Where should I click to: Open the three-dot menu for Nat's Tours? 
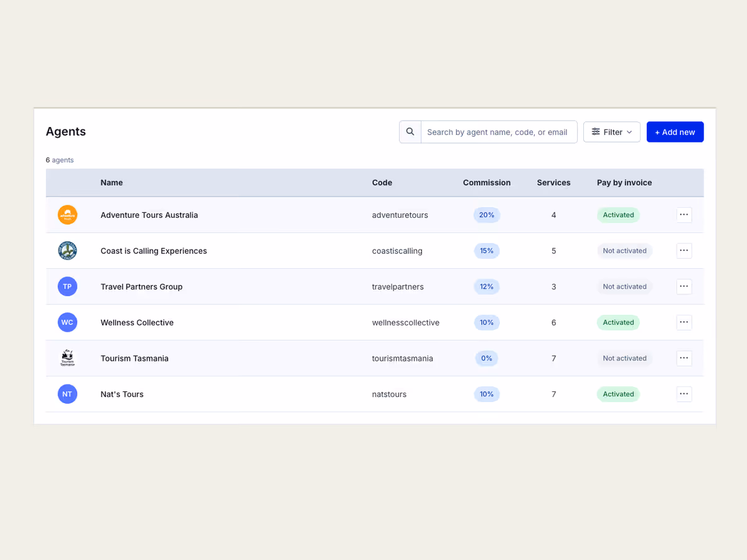click(684, 394)
